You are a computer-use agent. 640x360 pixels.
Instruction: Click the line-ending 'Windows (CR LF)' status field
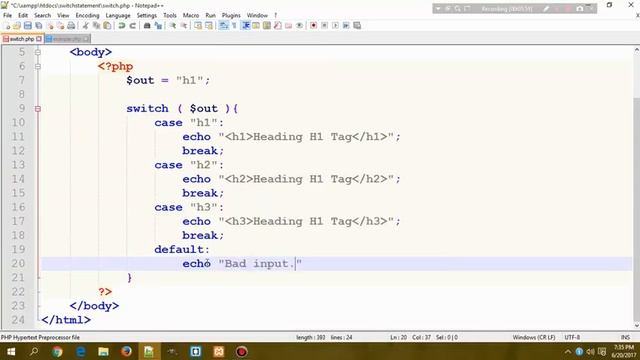point(534,338)
